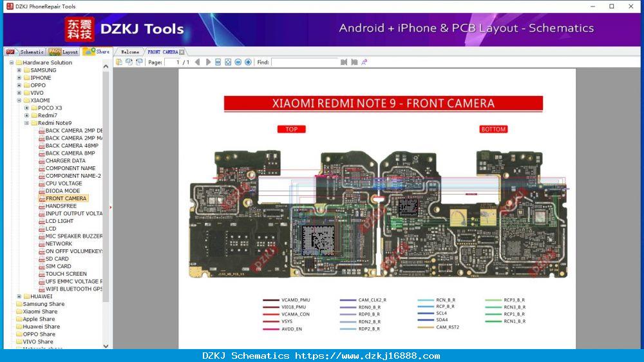
Task: Collapse the XIAOMI folder
Action: 19,100
